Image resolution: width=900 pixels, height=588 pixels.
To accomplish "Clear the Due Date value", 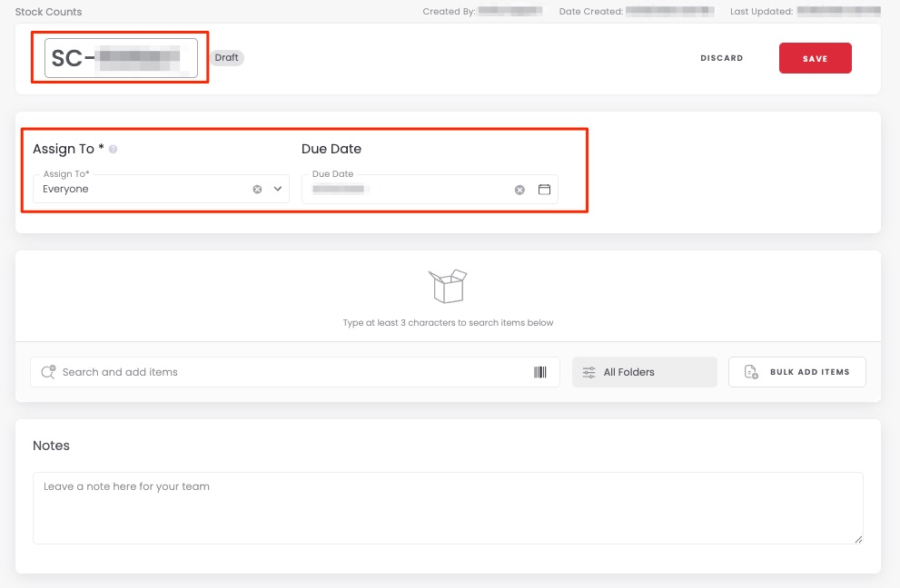I will coord(519,190).
